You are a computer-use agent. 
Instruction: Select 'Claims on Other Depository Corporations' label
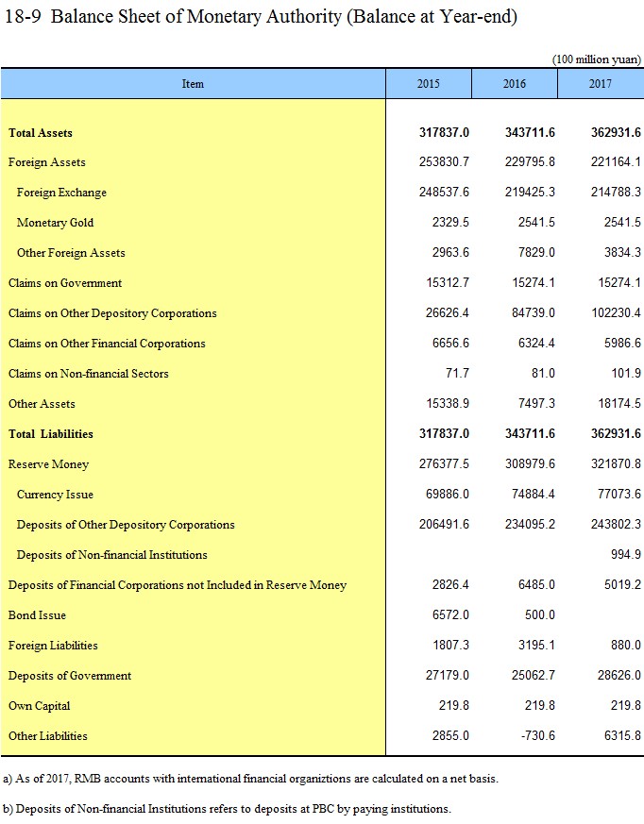pyautogui.click(x=112, y=313)
